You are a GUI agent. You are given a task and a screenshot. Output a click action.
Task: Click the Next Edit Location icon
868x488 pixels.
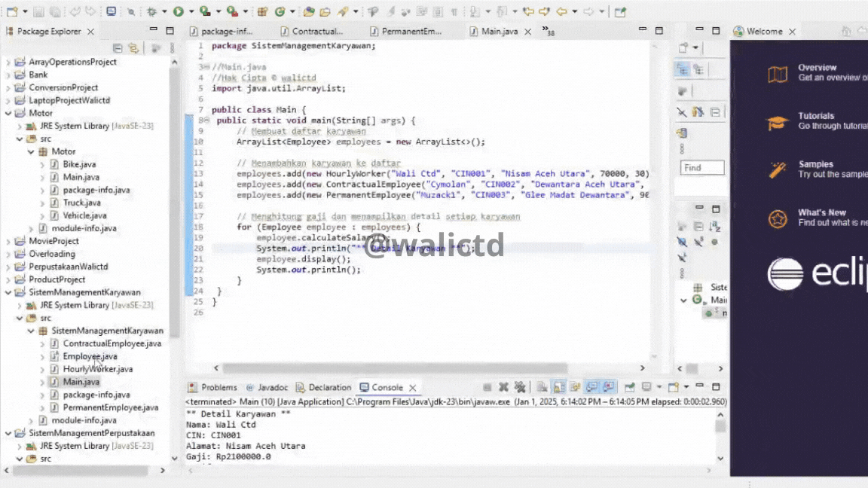[x=544, y=11]
